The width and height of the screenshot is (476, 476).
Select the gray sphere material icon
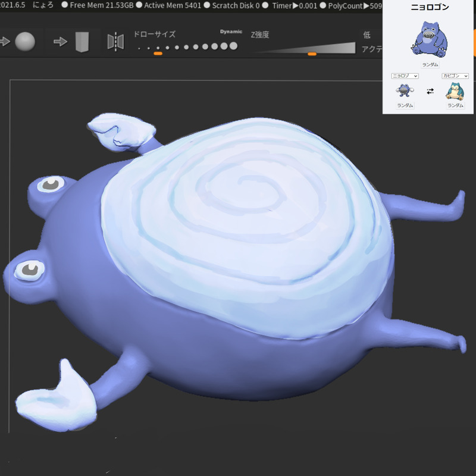tap(25, 41)
